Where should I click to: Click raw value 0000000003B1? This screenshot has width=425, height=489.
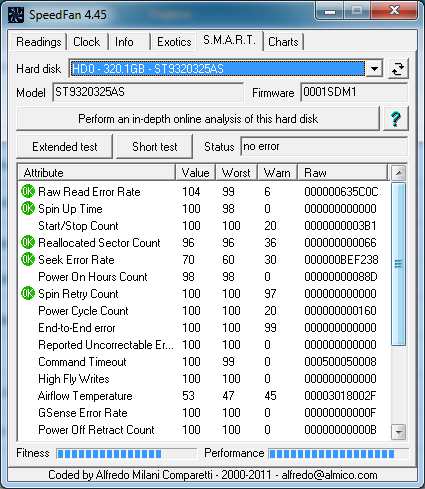tap(340, 226)
